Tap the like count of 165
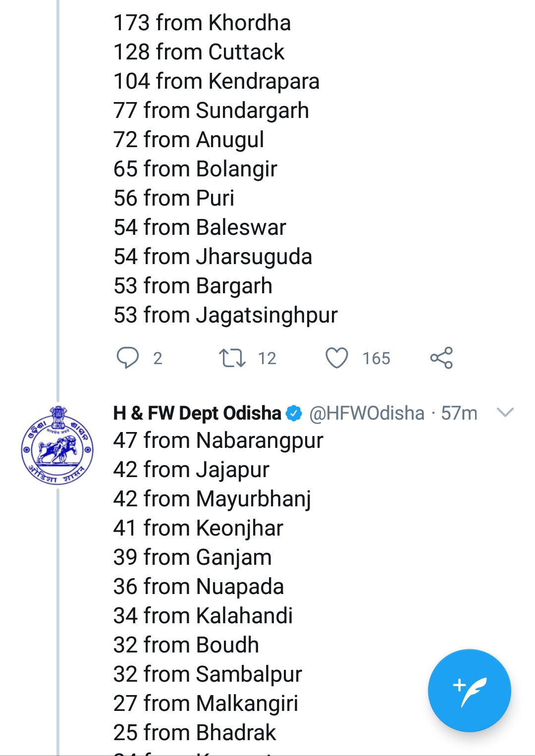The image size is (535, 756). 376,358
